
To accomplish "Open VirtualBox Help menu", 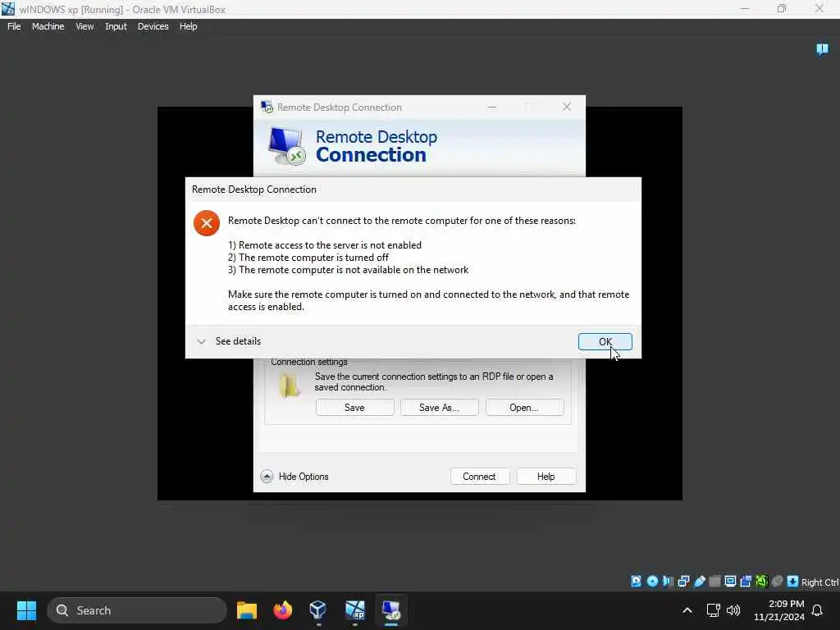I will (188, 26).
